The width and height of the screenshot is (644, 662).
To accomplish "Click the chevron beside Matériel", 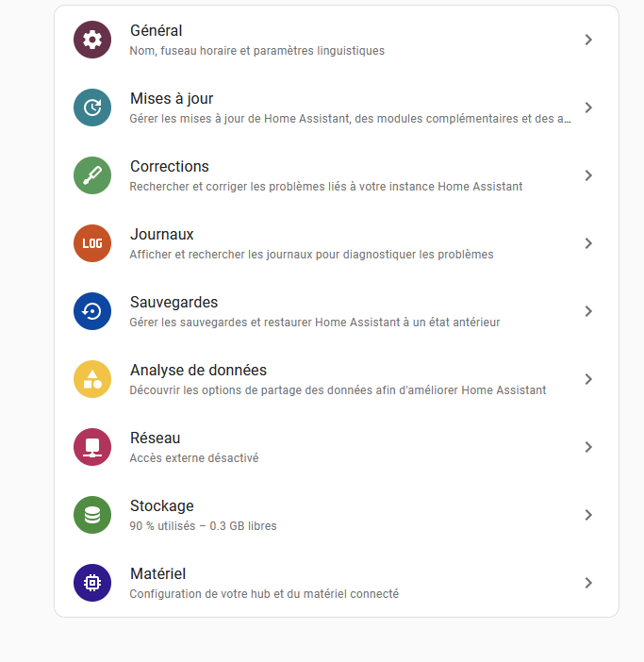I will [x=588, y=583].
